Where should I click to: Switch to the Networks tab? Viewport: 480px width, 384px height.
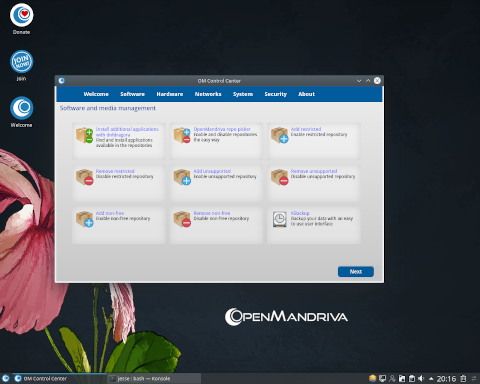(x=208, y=94)
